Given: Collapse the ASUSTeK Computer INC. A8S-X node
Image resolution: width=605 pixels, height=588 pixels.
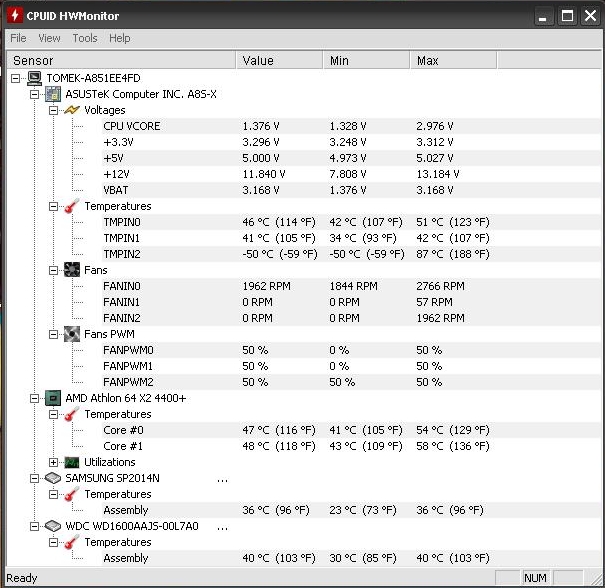Looking at the screenshot, I should click(34, 94).
